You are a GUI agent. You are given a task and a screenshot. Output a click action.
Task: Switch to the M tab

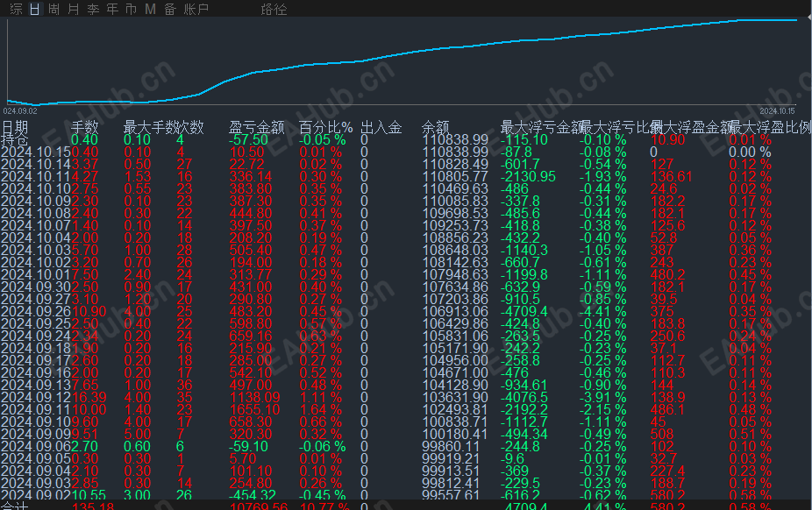click(150, 9)
